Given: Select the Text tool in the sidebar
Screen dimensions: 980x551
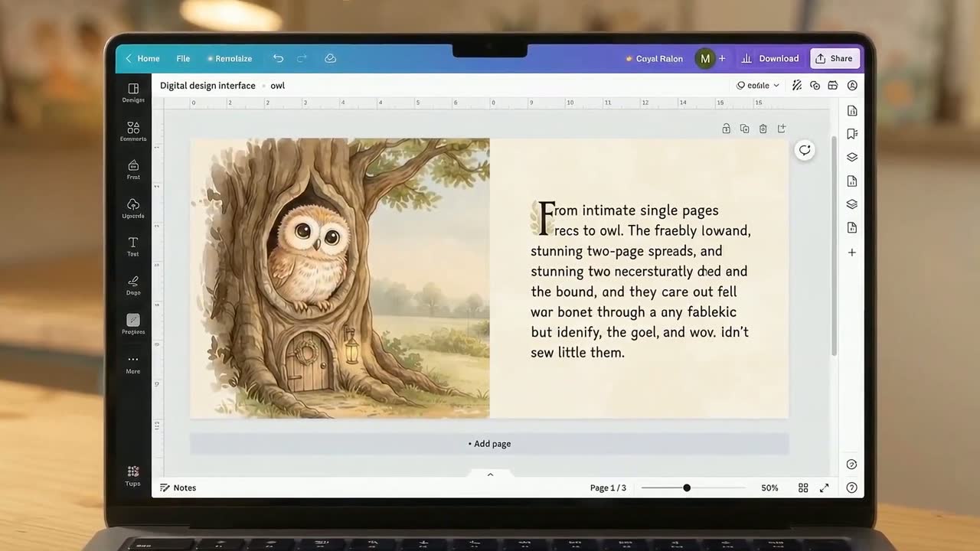Looking at the screenshot, I should point(133,246).
